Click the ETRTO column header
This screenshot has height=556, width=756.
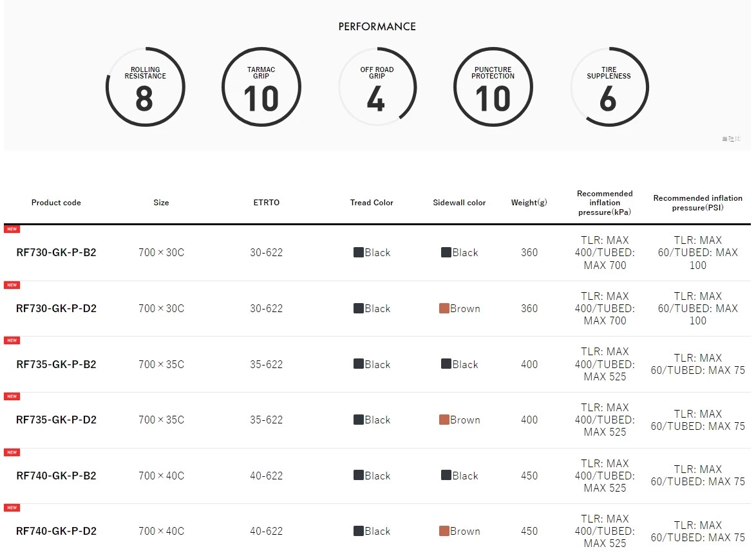(x=266, y=203)
